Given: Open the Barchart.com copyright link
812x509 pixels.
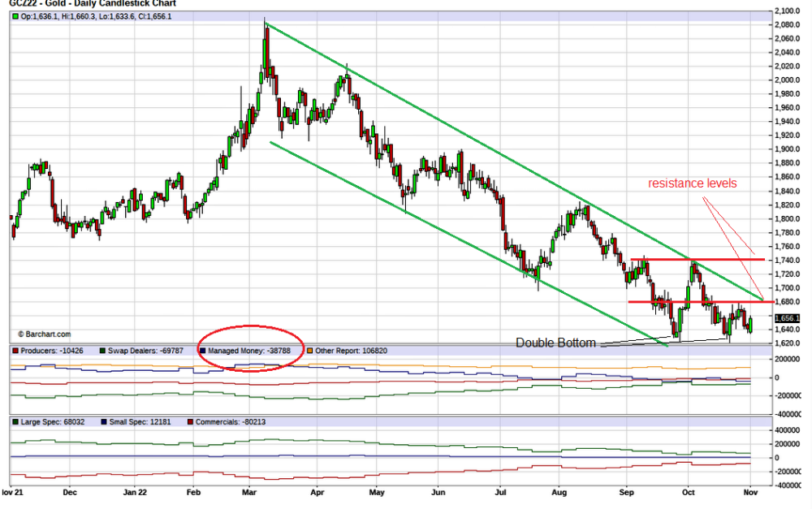Looking at the screenshot, I should 45,334.
